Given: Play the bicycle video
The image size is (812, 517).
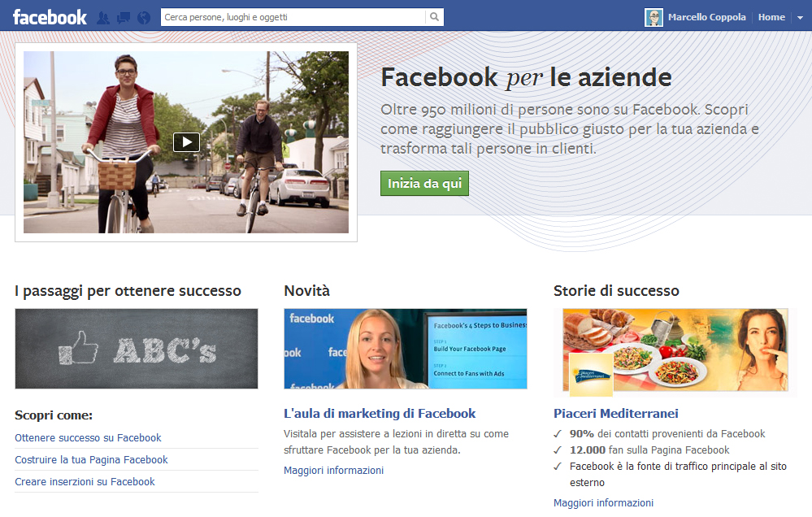Looking at the screenshot, I should [x=186, y=142].
